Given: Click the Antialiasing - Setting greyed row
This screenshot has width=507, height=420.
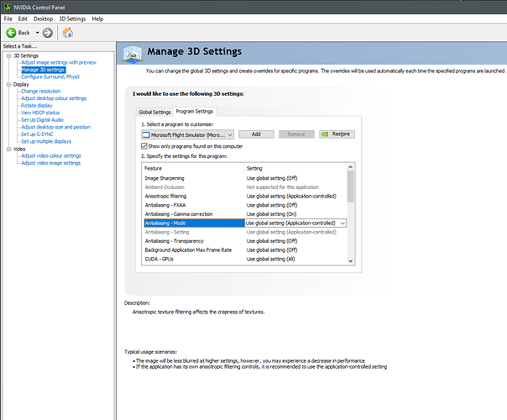Looking at the screenshot, I should 245,232.
